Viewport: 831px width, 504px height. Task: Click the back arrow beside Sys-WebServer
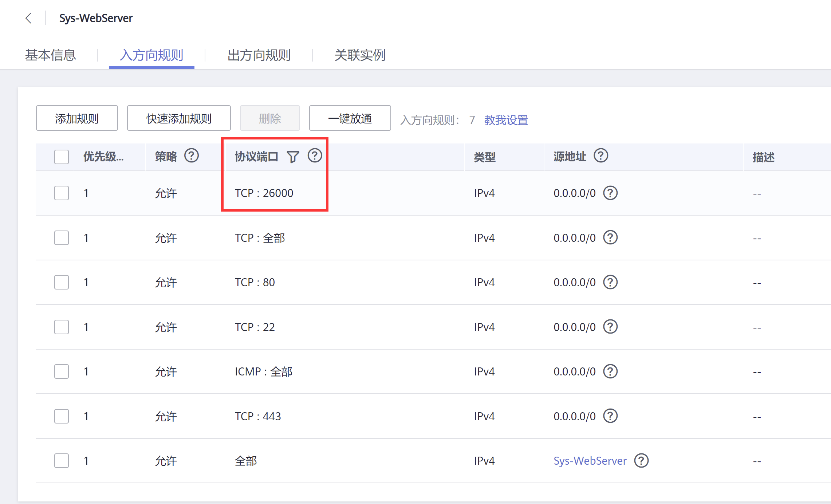(28, 18)
